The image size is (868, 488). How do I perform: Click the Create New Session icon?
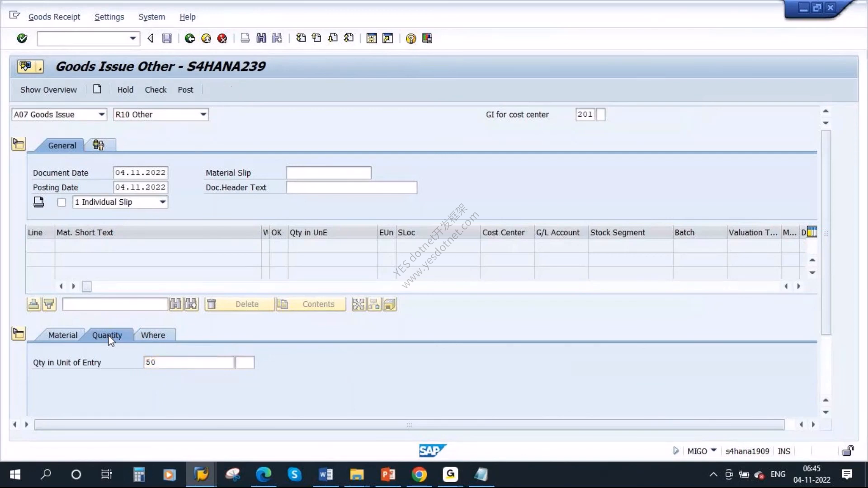coord(372,38)
